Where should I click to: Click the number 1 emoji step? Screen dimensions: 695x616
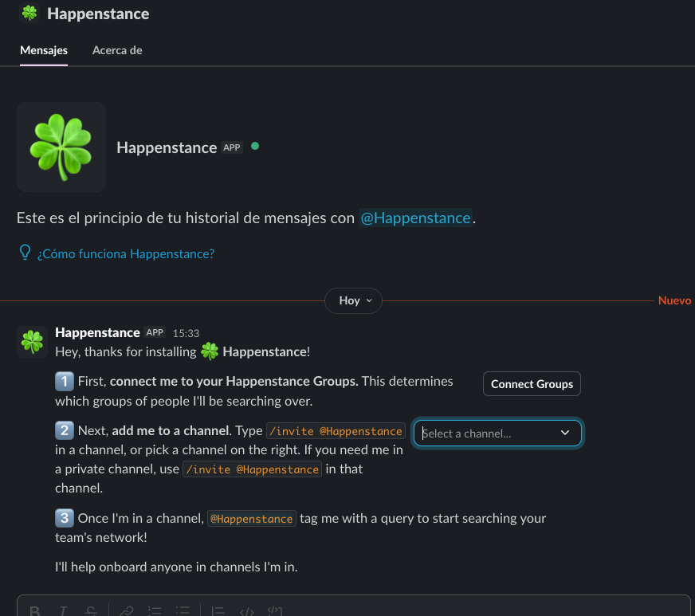click(x=65, y=381)
